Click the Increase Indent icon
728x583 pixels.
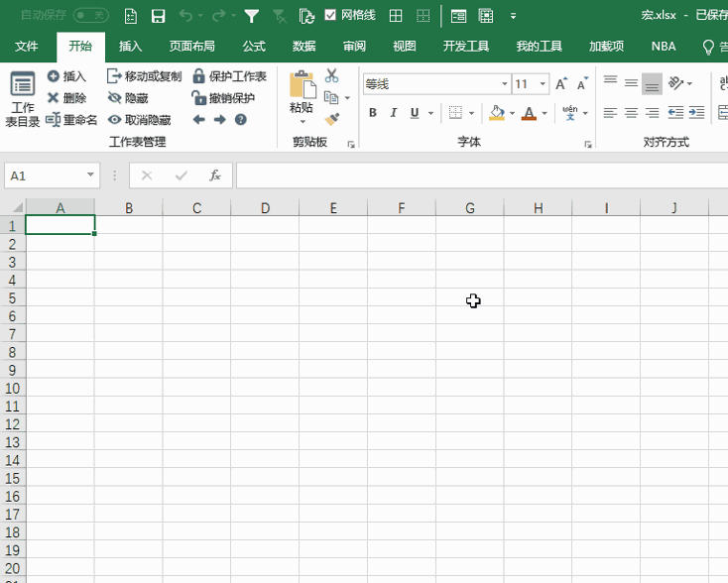[697, 112]
